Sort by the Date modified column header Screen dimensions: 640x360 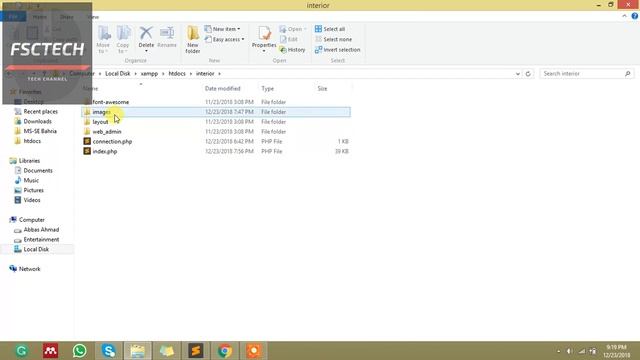tap(222, 89)
